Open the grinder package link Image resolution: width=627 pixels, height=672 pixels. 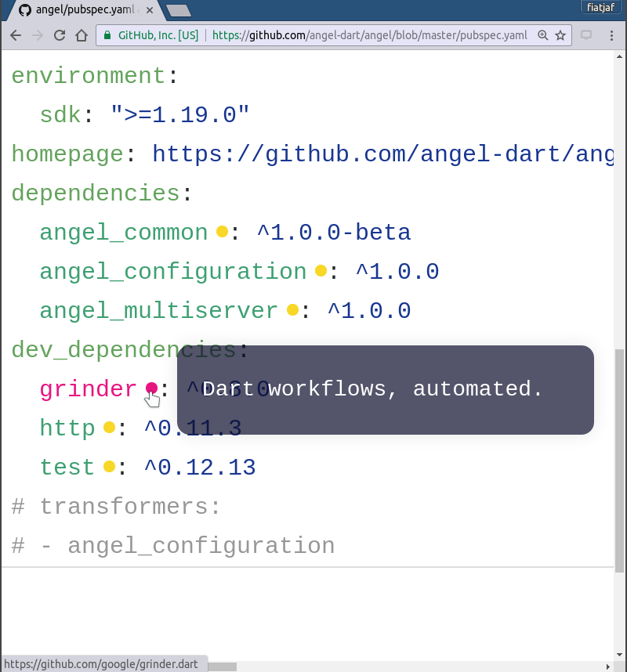(x=88, y=389)
